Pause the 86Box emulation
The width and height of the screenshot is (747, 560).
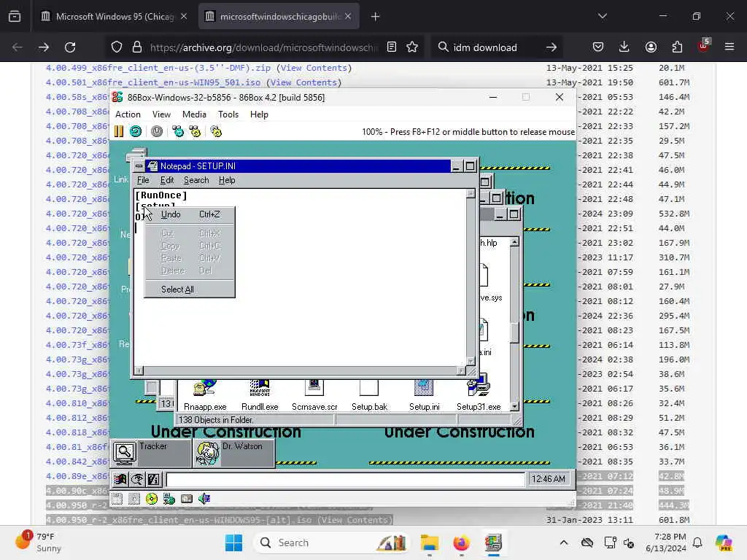[x=119, y=131]
